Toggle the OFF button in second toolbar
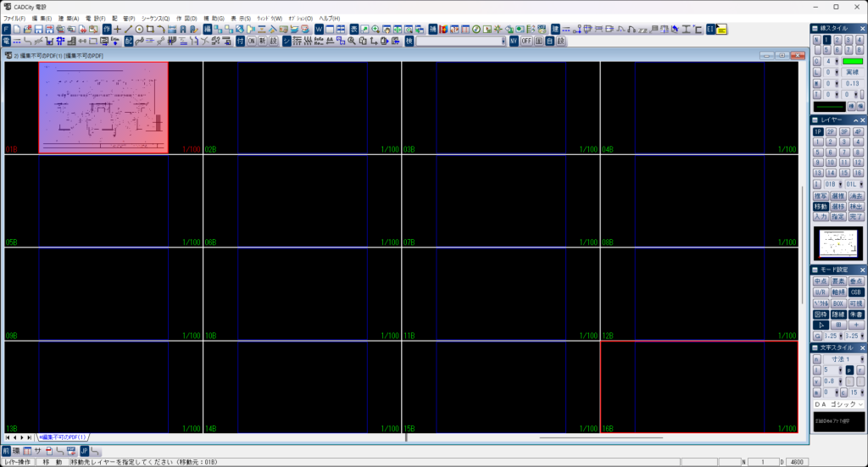Image resolution: width=868 pixels, height=467 pixels. (x=526, y=41)
